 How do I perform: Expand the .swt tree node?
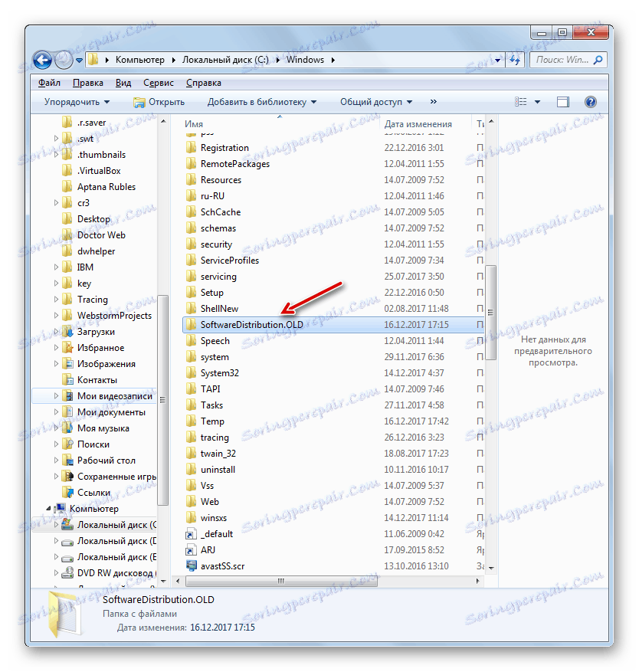point(56,139)
